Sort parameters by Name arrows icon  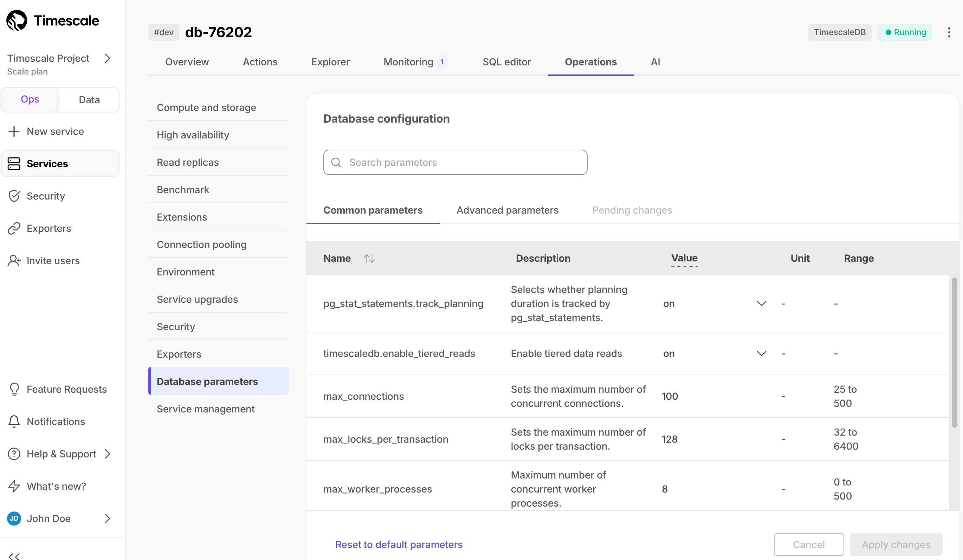click(x=369, y=259)
